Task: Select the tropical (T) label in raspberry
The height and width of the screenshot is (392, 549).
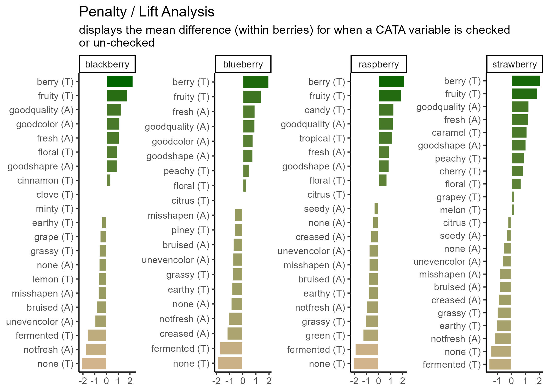Action: (322, 138)
